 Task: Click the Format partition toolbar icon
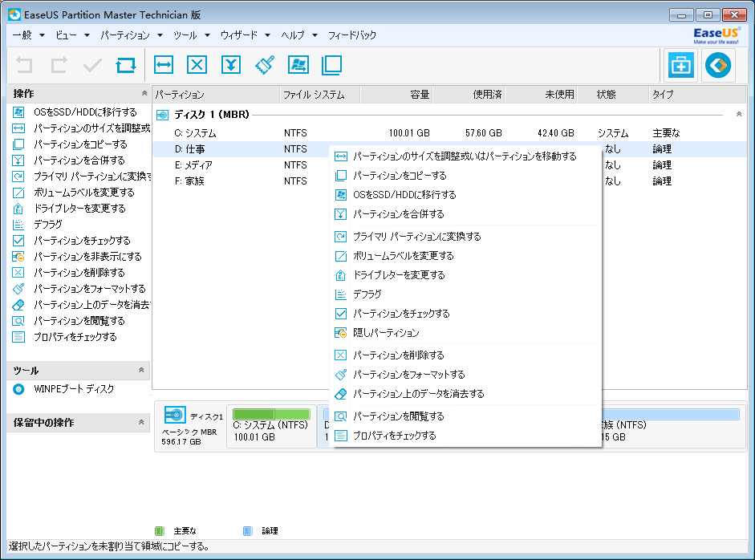[265, 65]
